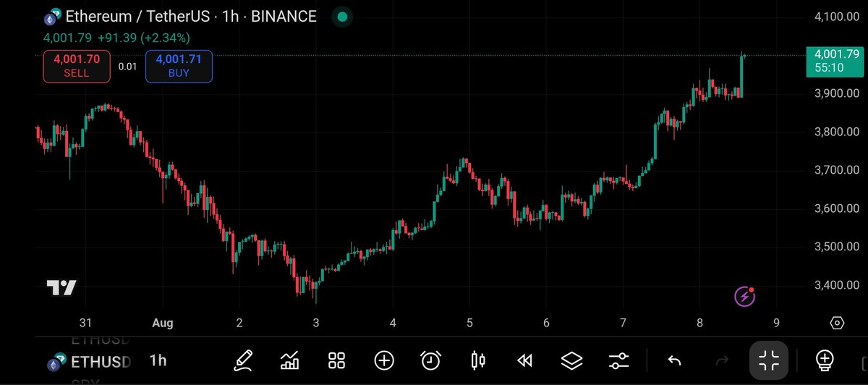Click the red SELL 4,001.70 button
The height and width of the screenshot is (385, 868).
coord(77,66)
